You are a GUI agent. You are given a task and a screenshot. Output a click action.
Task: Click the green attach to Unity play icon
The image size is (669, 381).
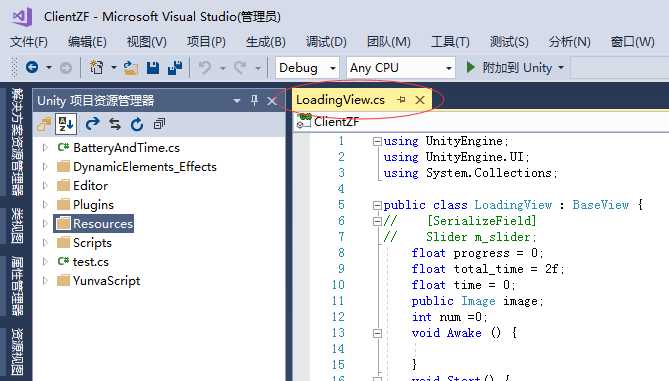(471, 67)
